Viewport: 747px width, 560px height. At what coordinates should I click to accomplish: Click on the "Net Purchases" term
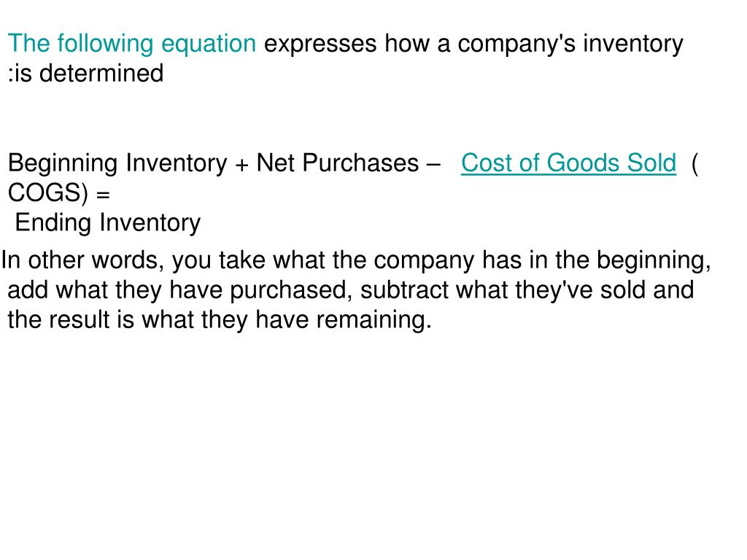tap(337, 163)
